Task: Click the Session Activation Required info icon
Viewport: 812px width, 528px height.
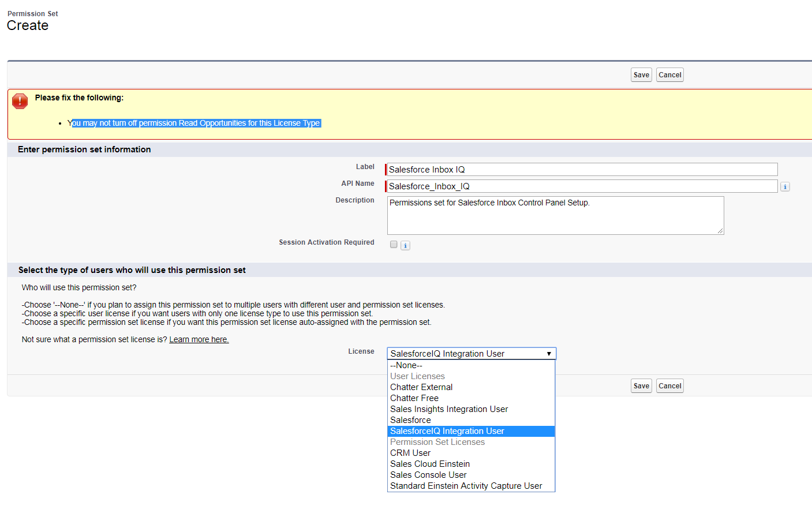Action: coord(406,245)
